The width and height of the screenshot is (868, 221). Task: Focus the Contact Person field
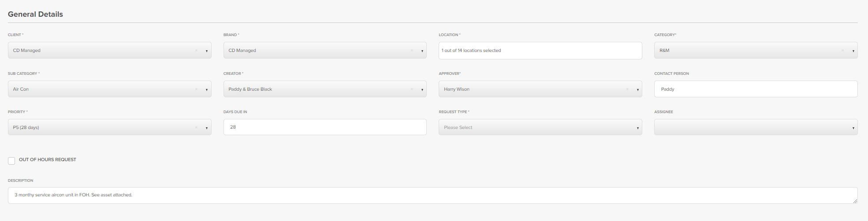[x=756, y=89]
